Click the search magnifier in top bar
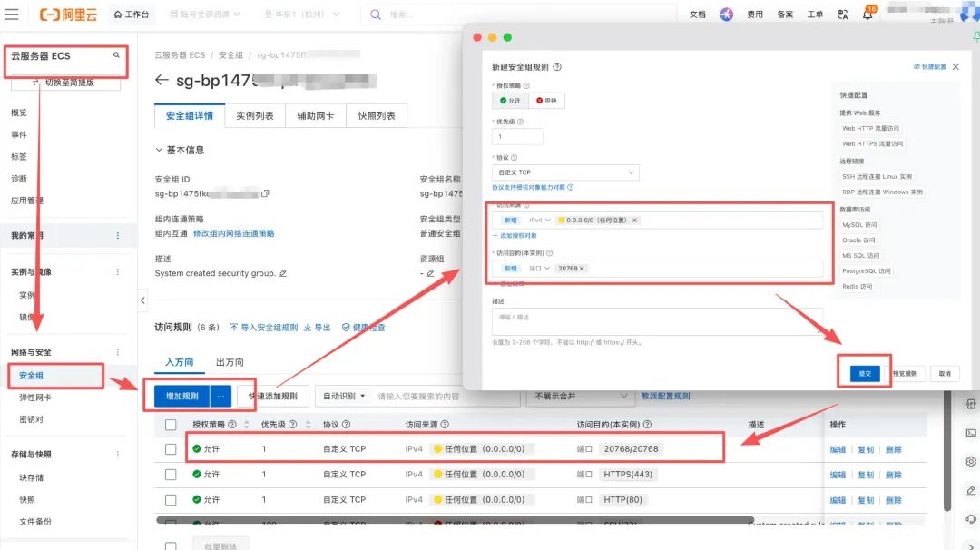Image resolution: width=980 pixels, height=550 pixels. click(375, 15)
